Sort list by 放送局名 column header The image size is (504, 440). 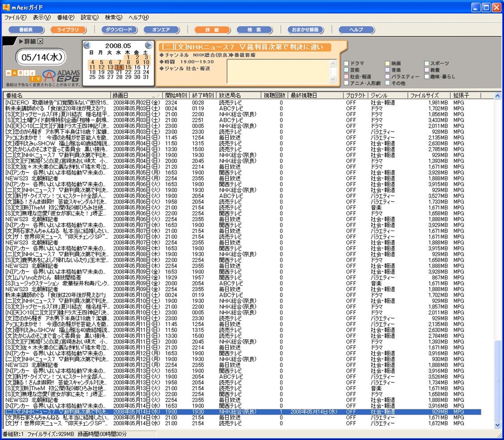coord(239,96)
